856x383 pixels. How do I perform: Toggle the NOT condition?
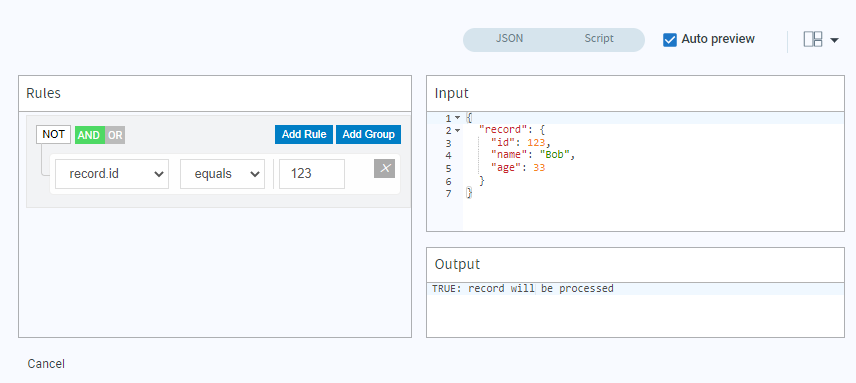(54, 134)
